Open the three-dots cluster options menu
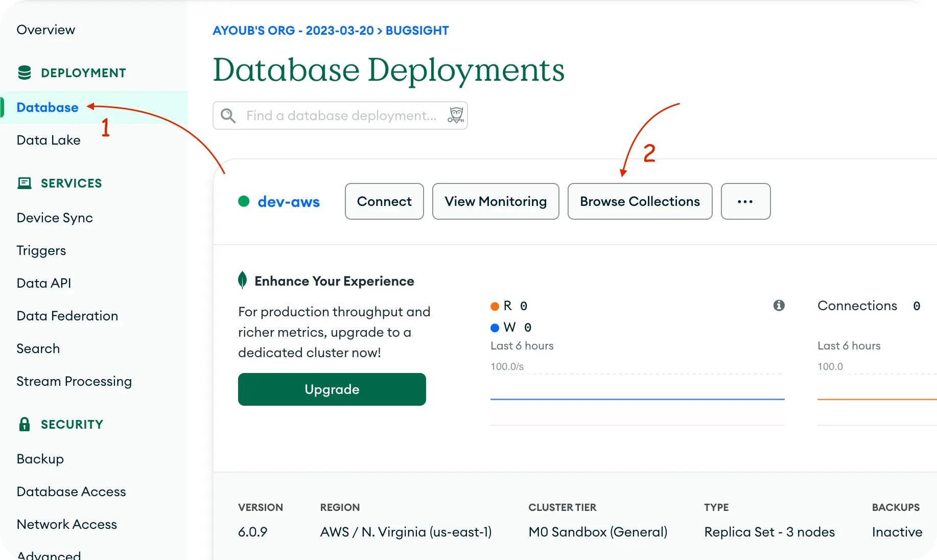The image size is (937, 560). pyautogui.click(x=745, y=201)
